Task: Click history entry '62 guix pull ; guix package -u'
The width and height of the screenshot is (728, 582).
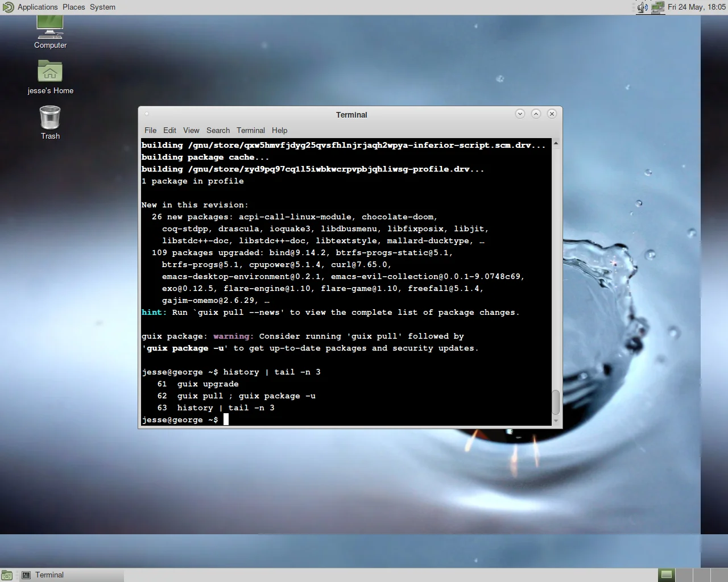Action: pyautogui.click(x=236, y=396)
